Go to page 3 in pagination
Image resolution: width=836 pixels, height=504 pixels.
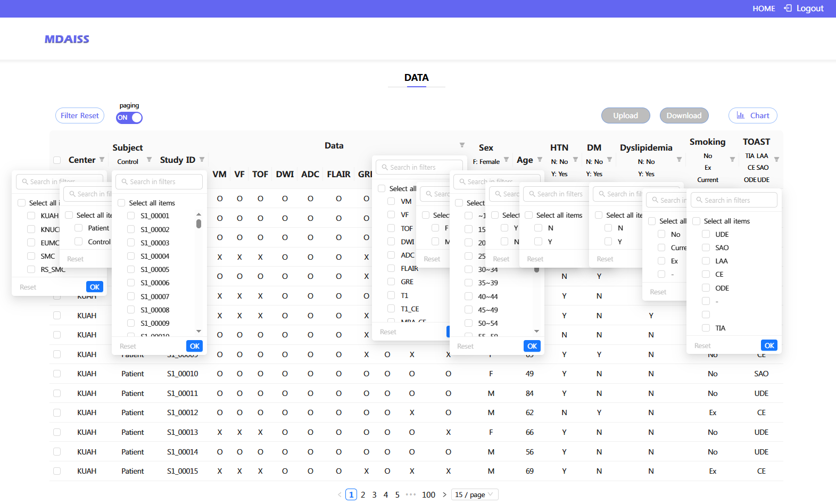[374, 494]
